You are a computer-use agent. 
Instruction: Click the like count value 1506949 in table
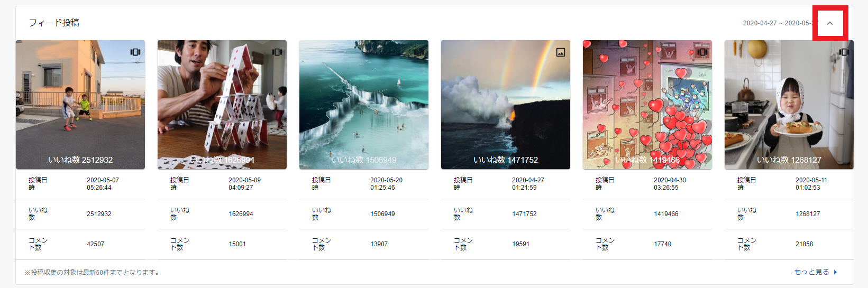382,214
